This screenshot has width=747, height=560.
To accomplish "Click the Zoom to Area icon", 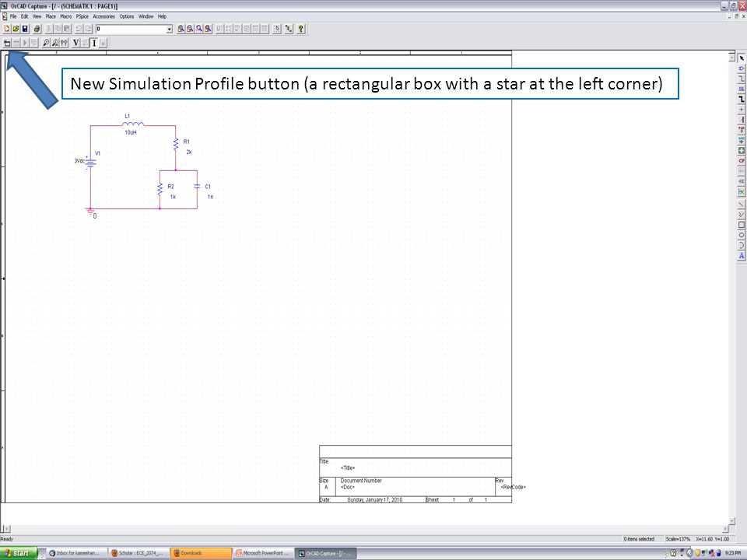I will [x=199, y=29].
